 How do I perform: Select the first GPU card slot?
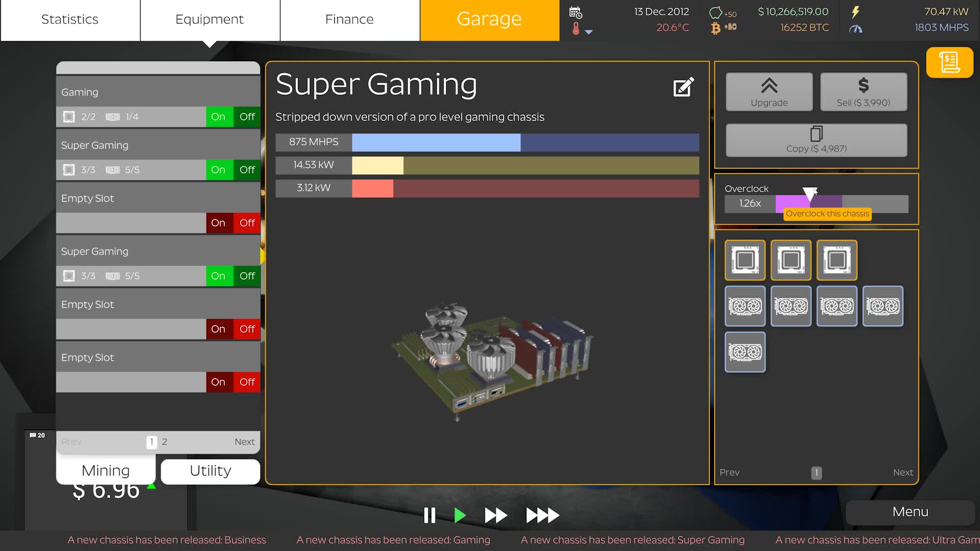[745, 306]
